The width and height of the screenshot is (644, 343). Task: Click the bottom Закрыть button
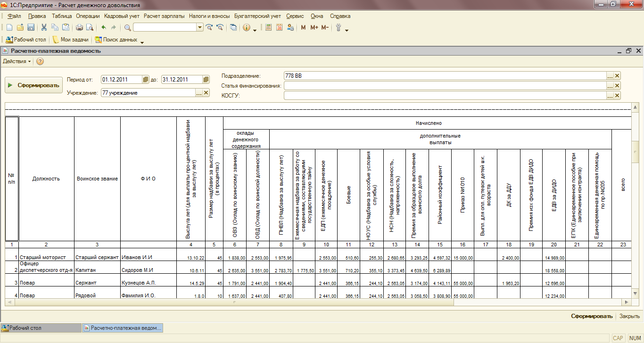click(629, 316)
